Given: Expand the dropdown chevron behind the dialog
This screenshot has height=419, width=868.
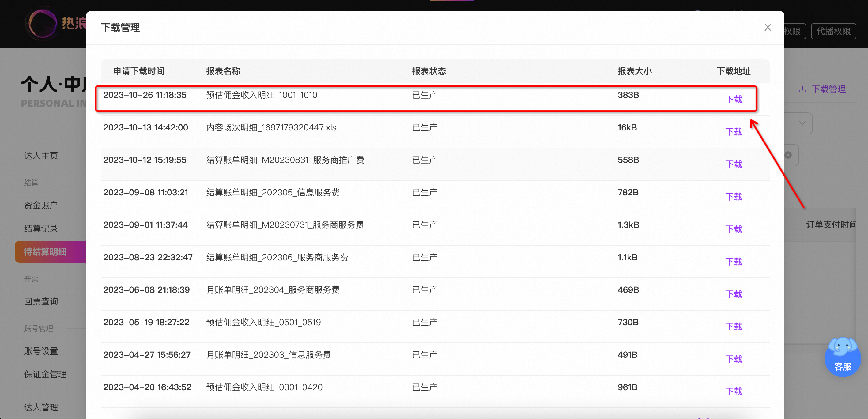Looking at the screenshot, I should click(x=802, y=123).
